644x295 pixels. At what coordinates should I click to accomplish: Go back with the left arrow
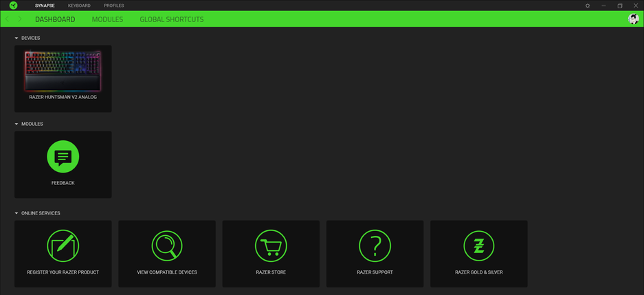(7, 19)
